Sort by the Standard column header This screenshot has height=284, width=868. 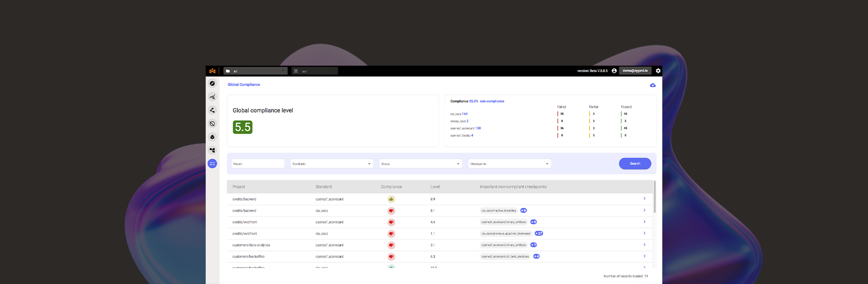(324, 187)
